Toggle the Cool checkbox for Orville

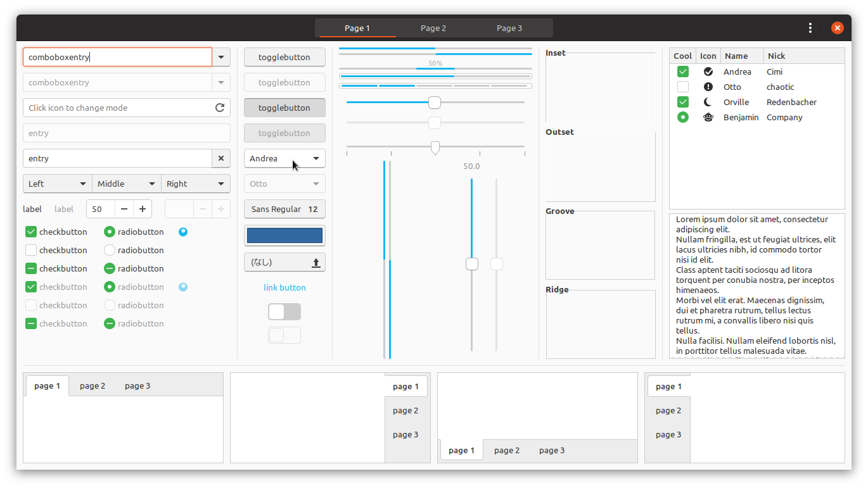point(683,102)
